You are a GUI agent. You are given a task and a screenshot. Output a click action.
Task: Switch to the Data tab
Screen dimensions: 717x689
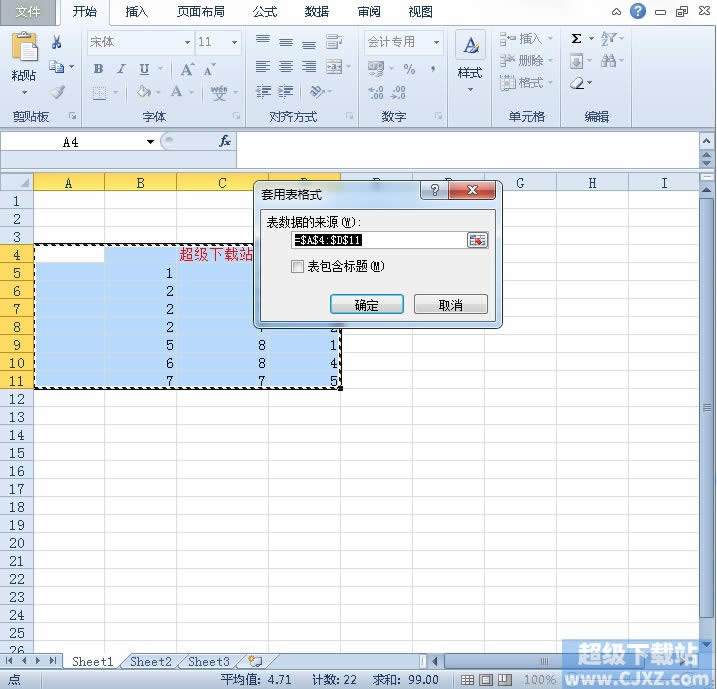(317, 12)
